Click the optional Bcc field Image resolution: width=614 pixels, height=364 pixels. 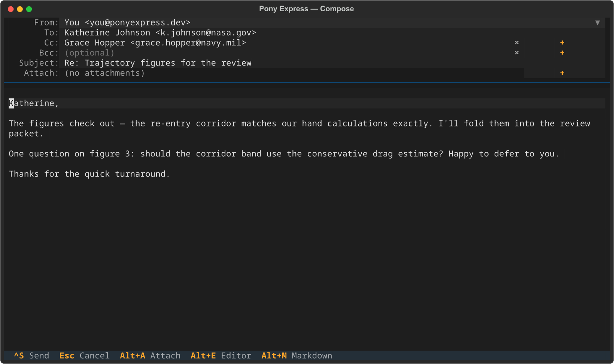click(x=89, y=53)
